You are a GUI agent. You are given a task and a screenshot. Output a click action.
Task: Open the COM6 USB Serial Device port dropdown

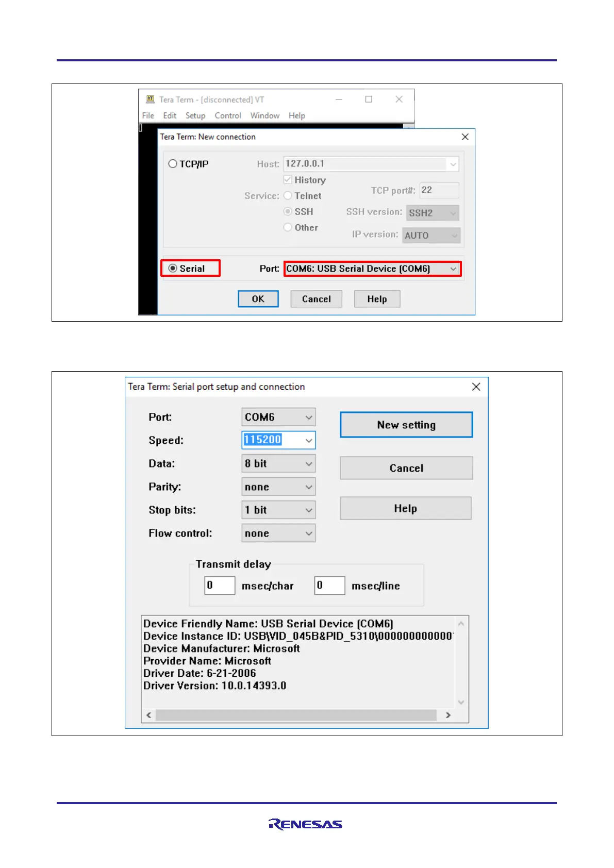372,269
